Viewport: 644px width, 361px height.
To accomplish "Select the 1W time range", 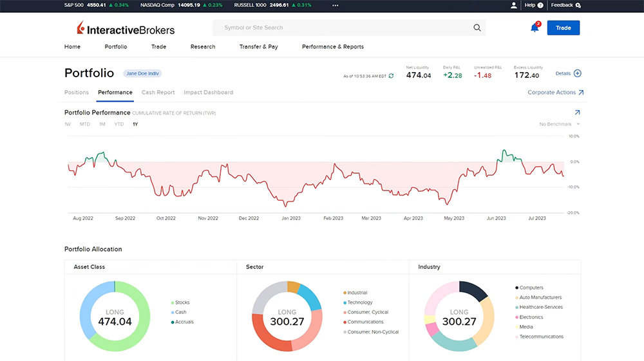I will 68,124.
